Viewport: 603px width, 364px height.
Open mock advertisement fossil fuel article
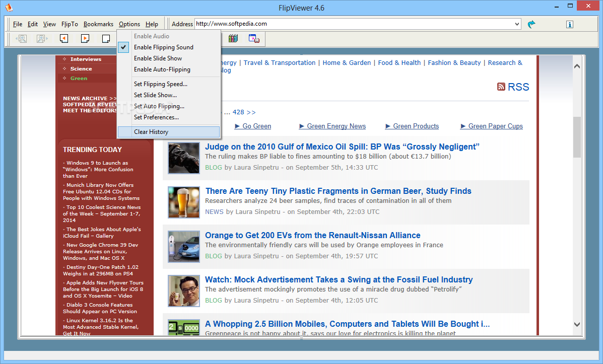click(339, 279)
